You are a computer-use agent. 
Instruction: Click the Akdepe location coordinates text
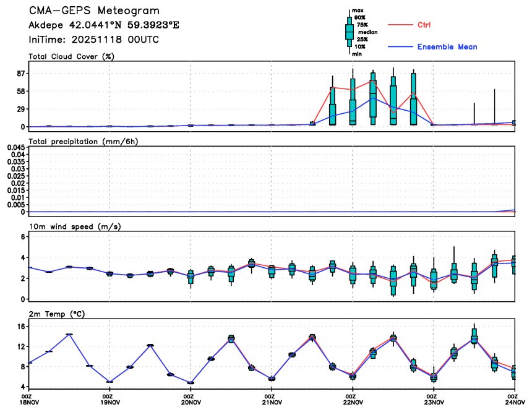[104, 25]
